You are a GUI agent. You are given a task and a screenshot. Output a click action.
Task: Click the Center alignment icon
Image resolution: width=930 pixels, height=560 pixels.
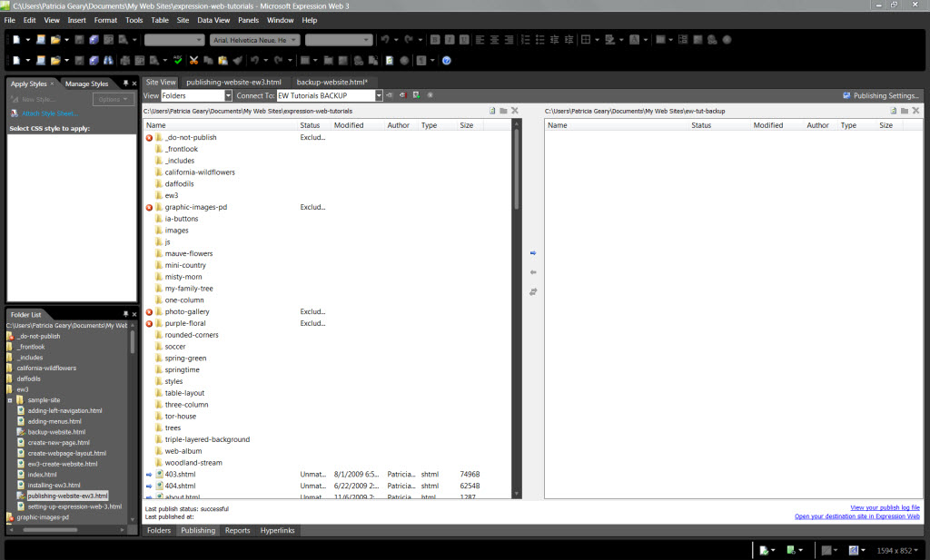[x=495, y=40]
